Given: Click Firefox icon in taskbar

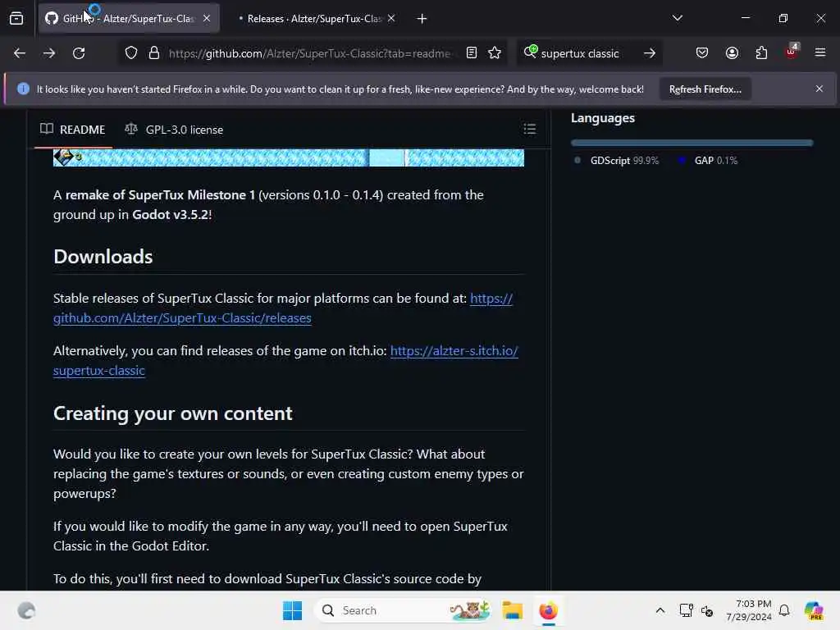Looking at the screenshot, I should [549, 610].
